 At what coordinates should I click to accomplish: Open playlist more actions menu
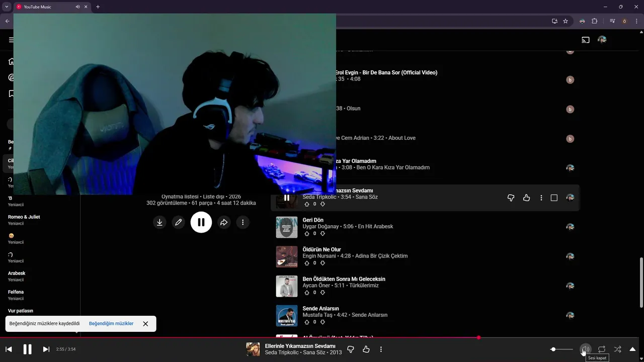243,222
